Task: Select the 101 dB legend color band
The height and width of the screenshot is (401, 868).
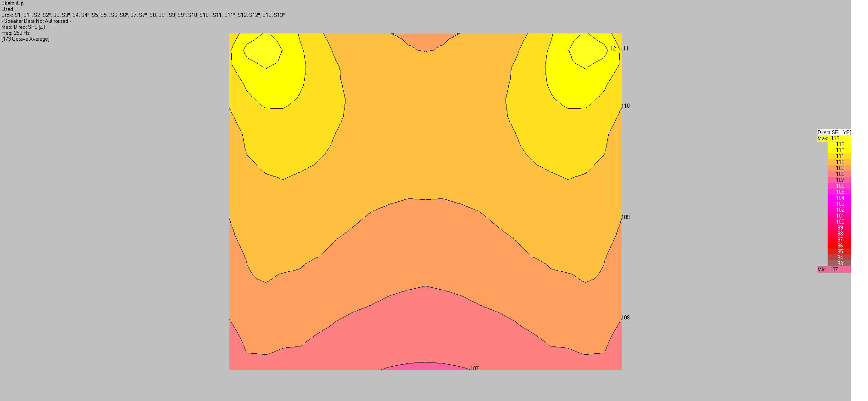Action: [x=839, y=216]
